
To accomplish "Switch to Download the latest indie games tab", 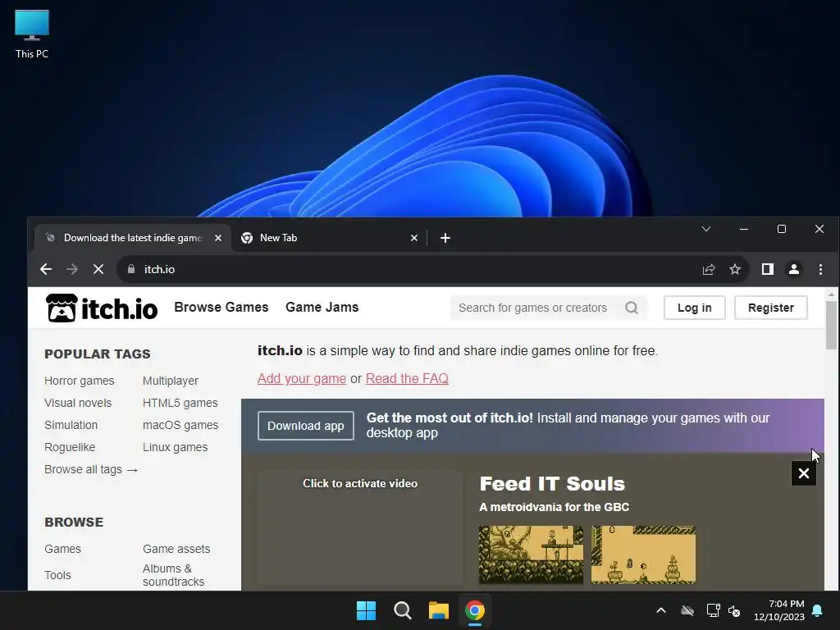I will (133, 238).
